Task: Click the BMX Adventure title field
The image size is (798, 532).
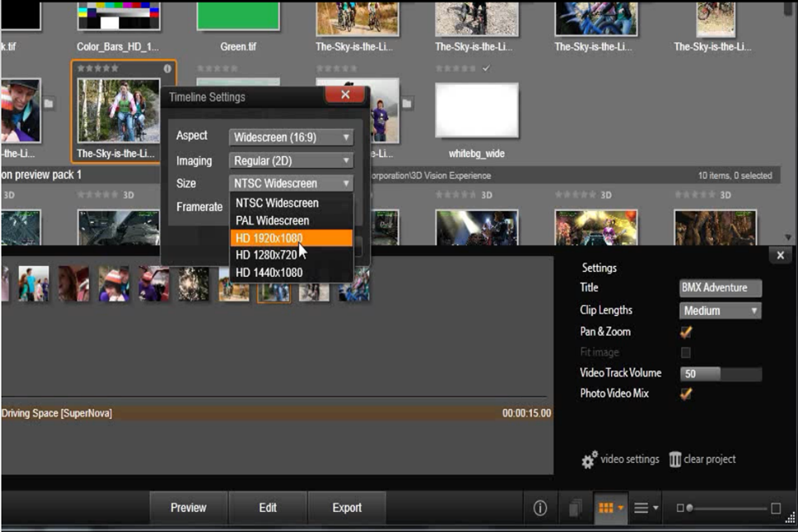Action: 720,288
